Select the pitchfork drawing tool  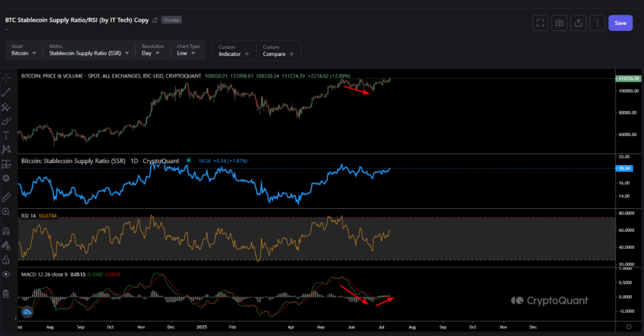pyautogui.click(x=6, y=107)
